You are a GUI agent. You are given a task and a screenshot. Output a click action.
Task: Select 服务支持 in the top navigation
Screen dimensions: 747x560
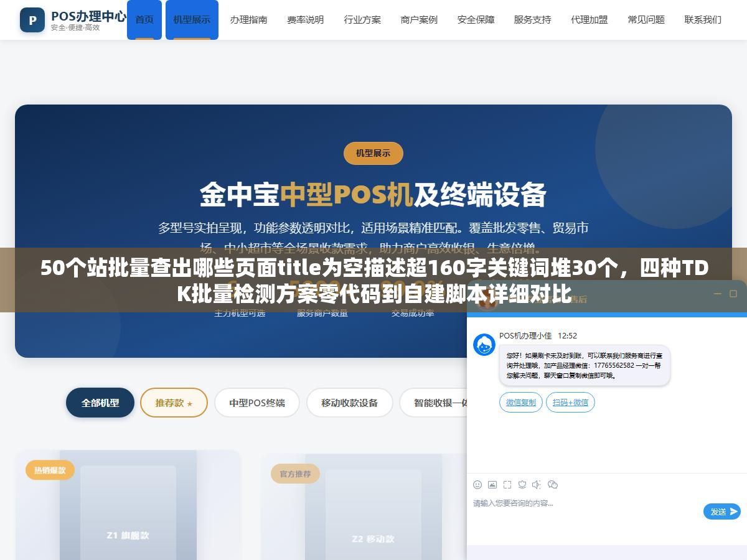[532, 20]
